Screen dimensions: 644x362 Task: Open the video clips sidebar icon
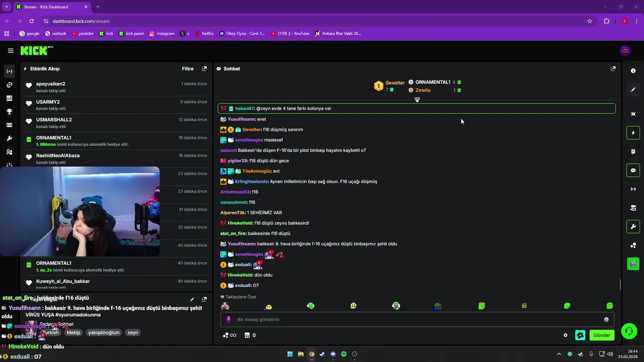[x=9, y=125]
